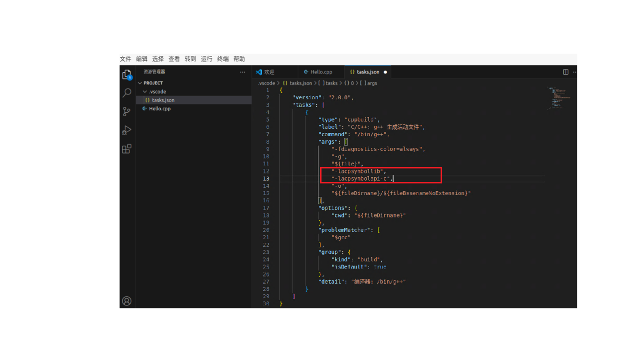Select tasks.json in the file tree
The width and height of the screenshot is (644, 362).
(163, 100)
